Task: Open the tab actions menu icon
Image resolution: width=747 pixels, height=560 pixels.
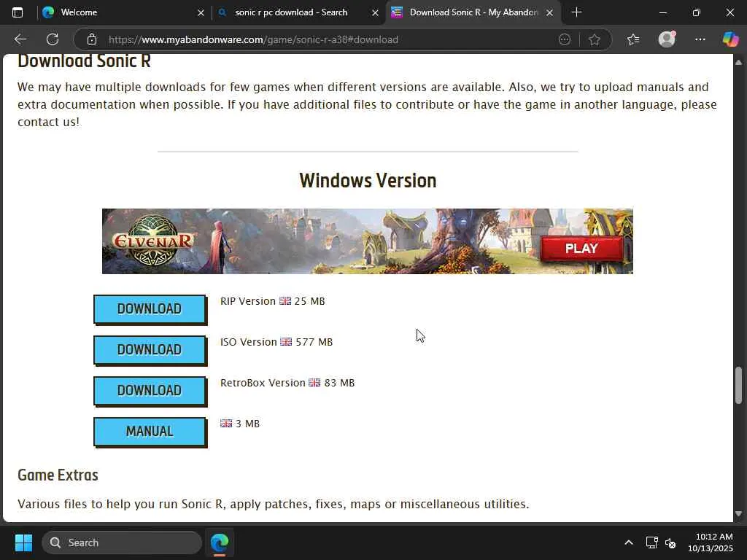Action: point(18,12)
